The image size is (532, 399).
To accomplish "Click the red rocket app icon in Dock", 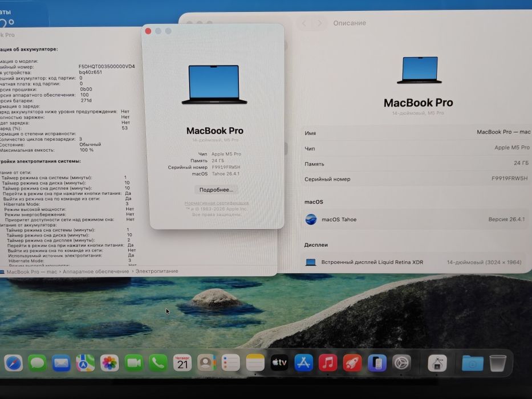I will (352, 363).
